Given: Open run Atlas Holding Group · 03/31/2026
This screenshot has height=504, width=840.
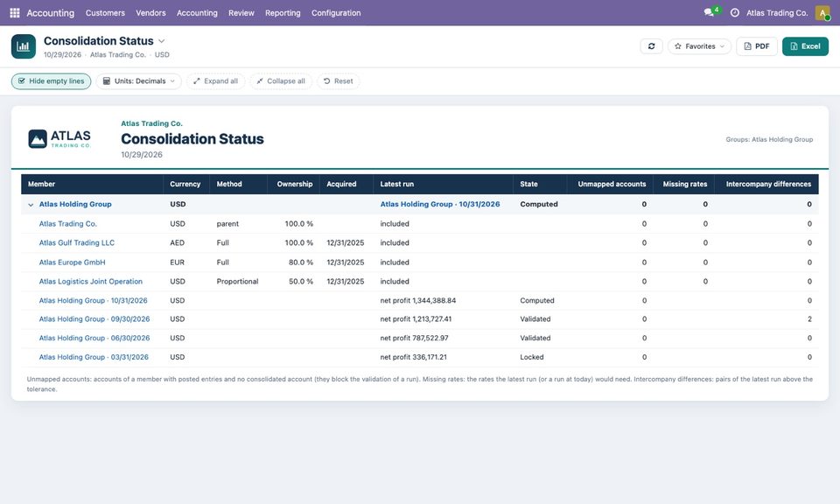Looking at the screenshot, I should [x=94, y=357].
